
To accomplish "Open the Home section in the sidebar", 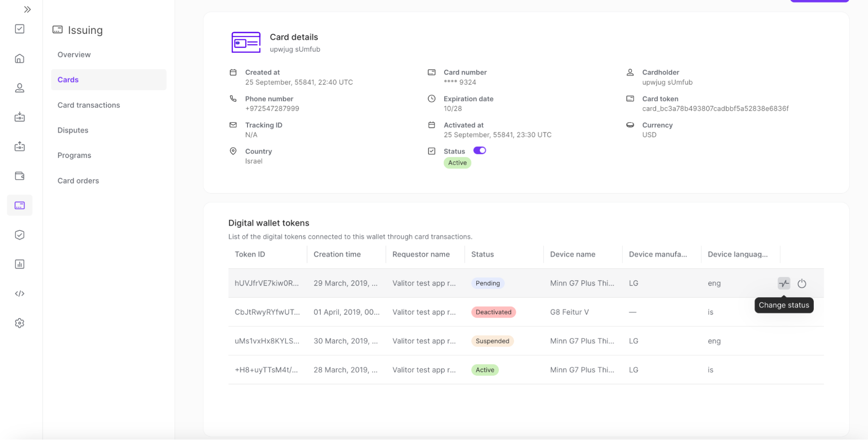I will 20,59.
